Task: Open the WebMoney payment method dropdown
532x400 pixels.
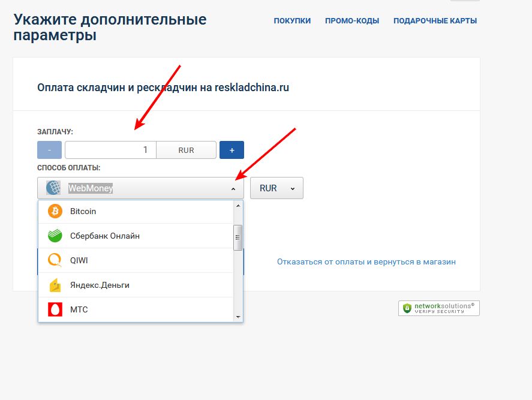Action: 140,188
